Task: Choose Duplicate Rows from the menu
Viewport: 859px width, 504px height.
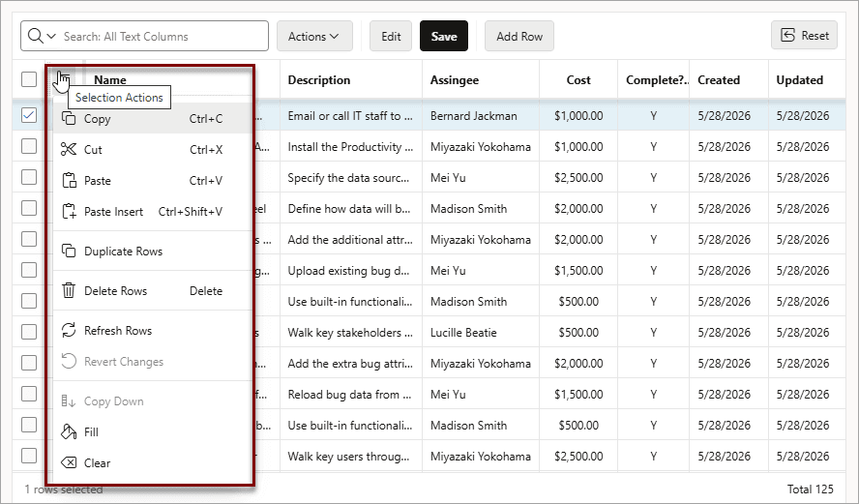Action: click(x=152, y=251)
